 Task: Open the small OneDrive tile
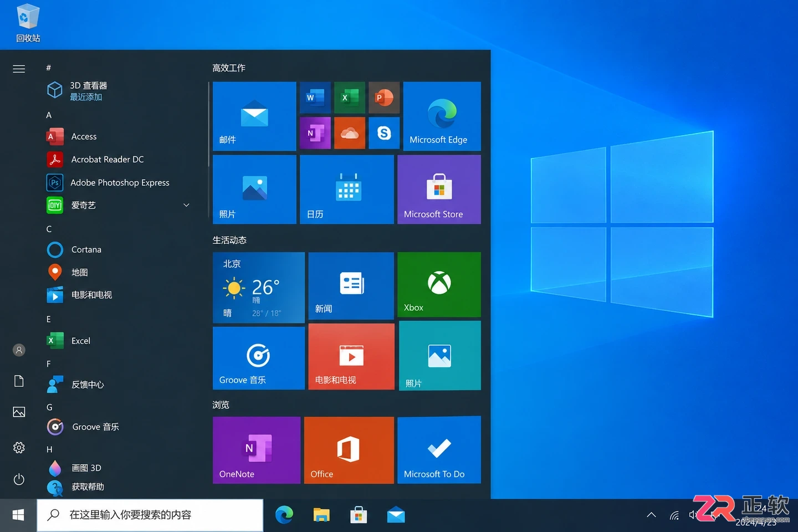pyautogui.click(x=350, y=133)
